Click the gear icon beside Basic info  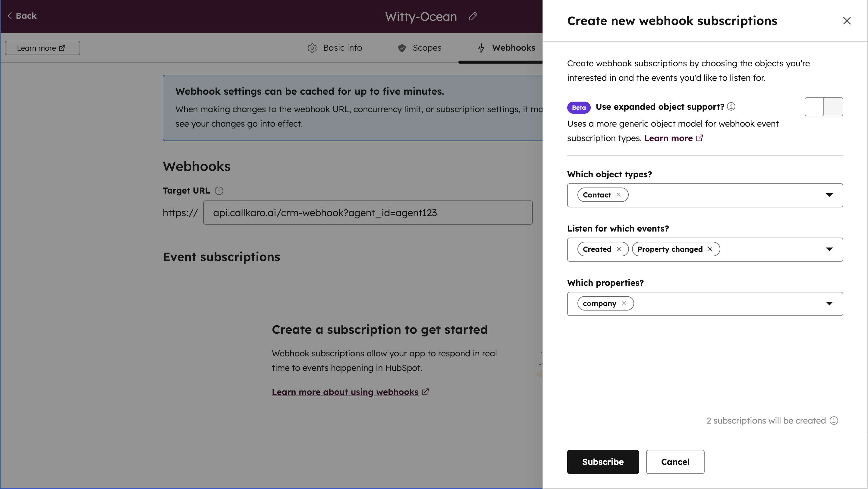tap(312, 48)
